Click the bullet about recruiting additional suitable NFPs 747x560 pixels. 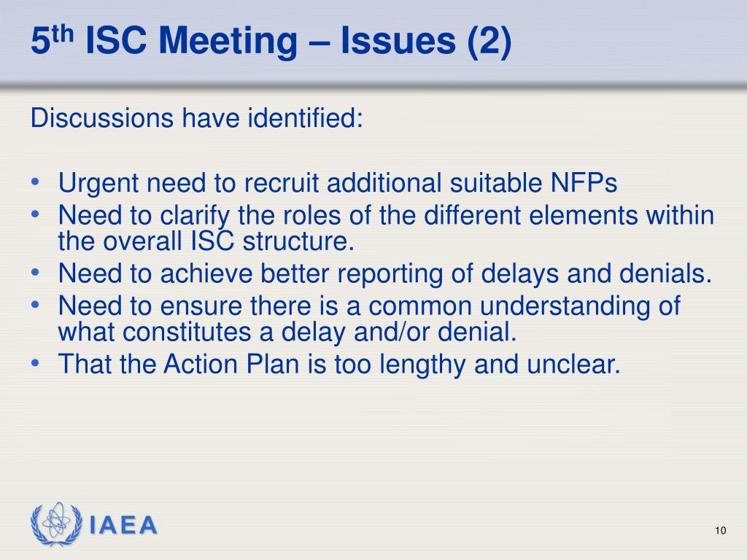point(337,183)
